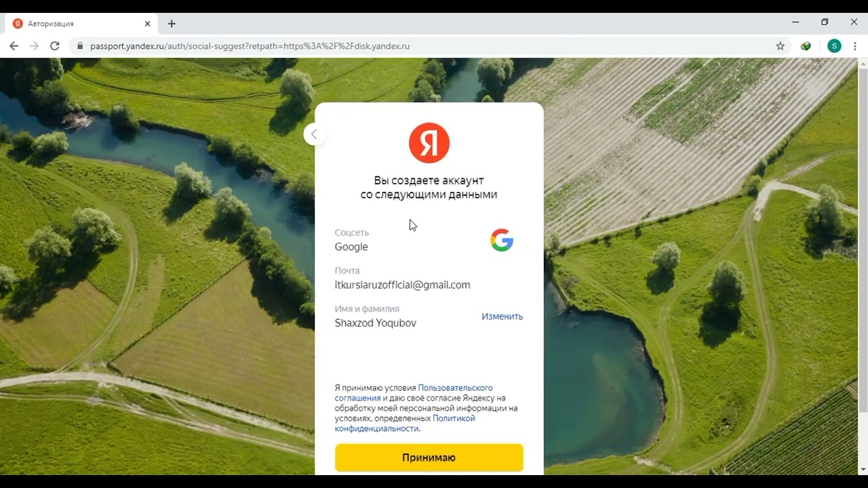This screenshot has width=868, height=488.
Task: Open a new tab with plus button
Action: pos(172,24)
